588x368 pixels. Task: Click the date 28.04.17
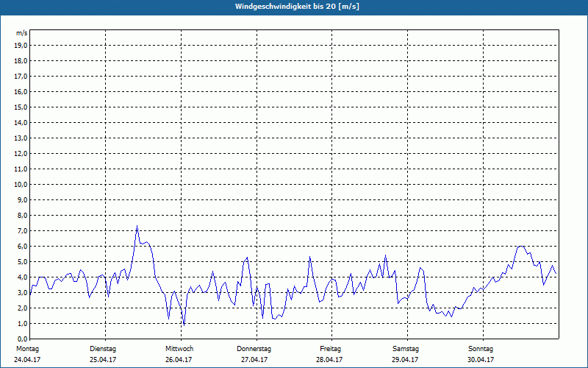click(x=329, y=360)
